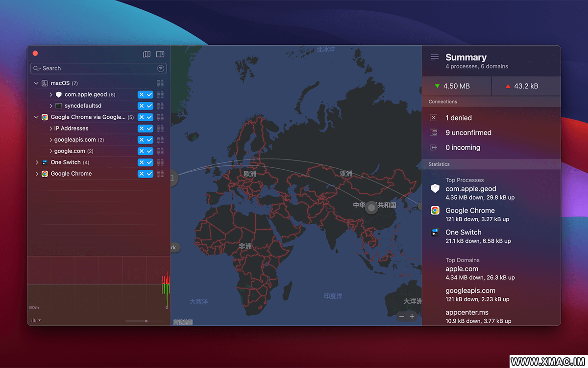Click the traffic meter for IP Addresses row
Viewport: 588px width, 368px height.
point(160,129)
